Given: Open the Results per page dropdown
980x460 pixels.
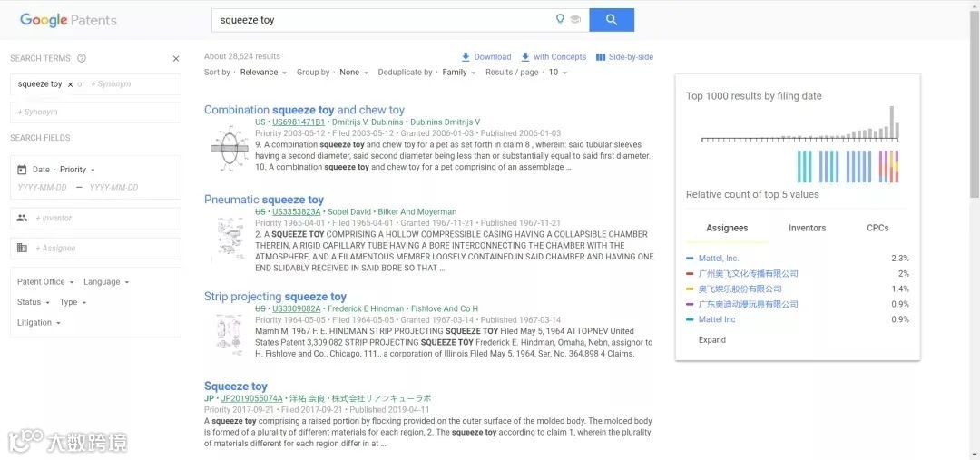Looking at the screenshot, I should [557, 73].
